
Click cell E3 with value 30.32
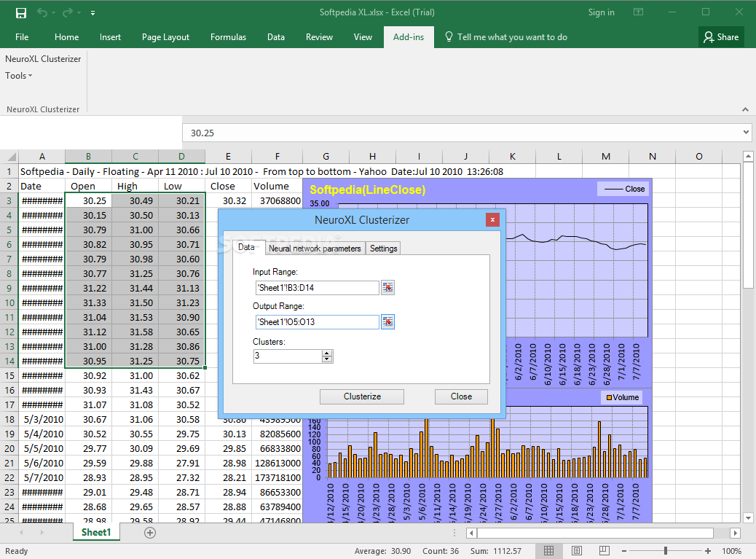[x=228, y=200]
